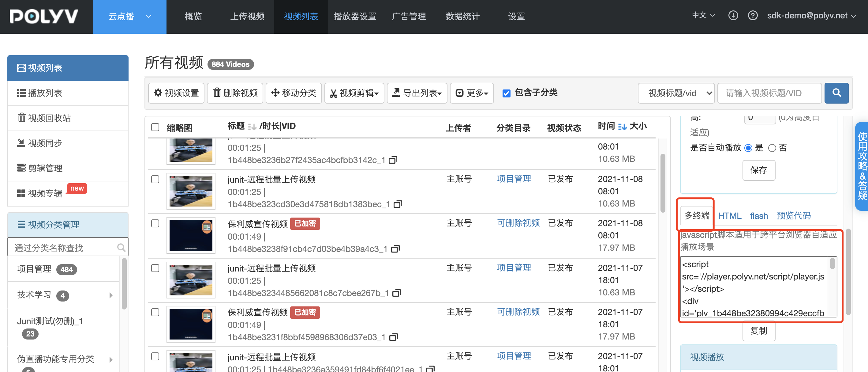Click the 移动分类 move button

coord(294,93)
